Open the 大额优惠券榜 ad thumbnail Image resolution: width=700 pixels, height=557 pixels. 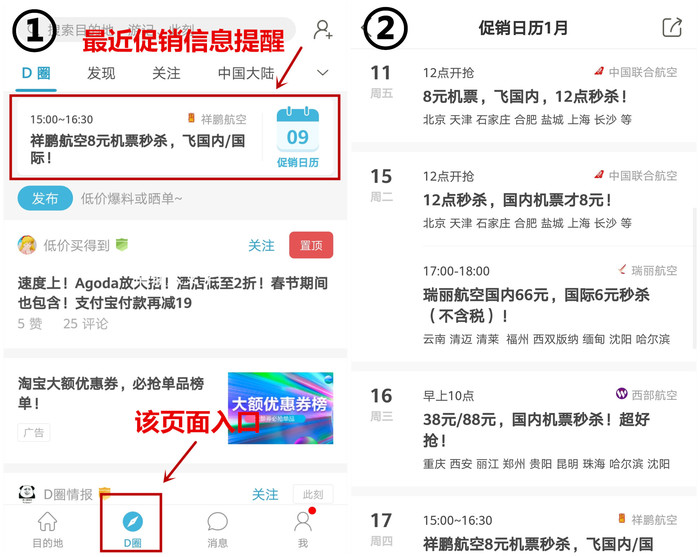click(x=280, y=408)
